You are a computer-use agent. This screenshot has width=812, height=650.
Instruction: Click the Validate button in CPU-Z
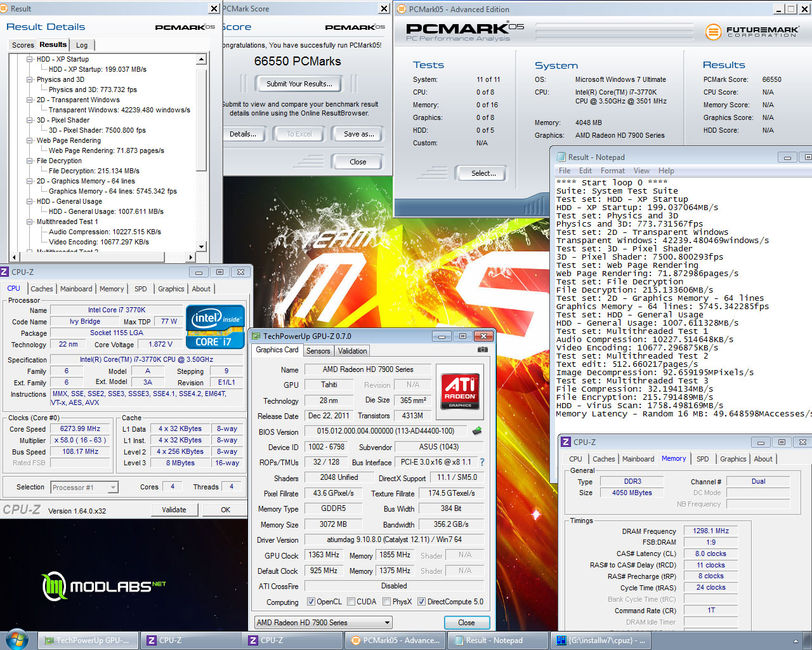point(174,510)
